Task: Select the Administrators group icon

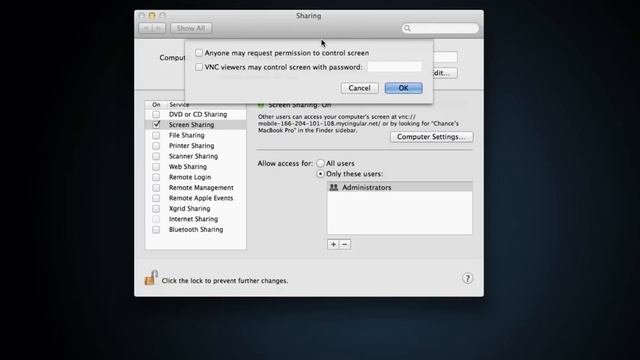Action: (x=334, y=187)
